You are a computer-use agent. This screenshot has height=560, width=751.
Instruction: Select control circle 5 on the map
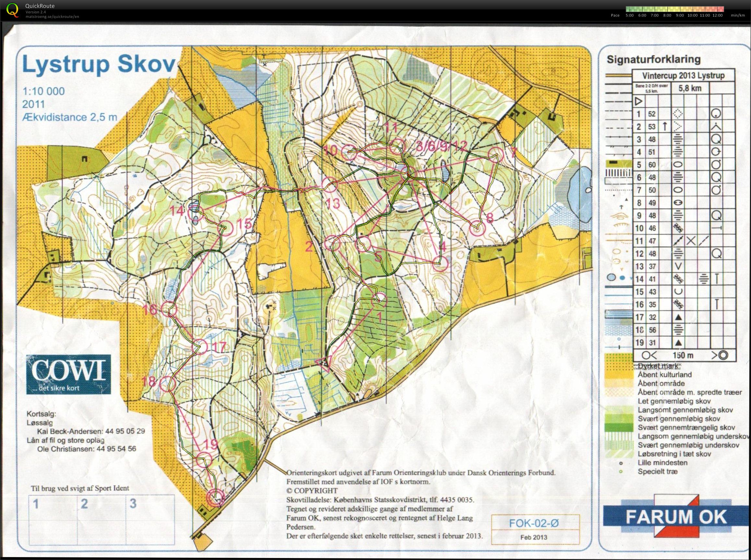click(x=362, y=243)
